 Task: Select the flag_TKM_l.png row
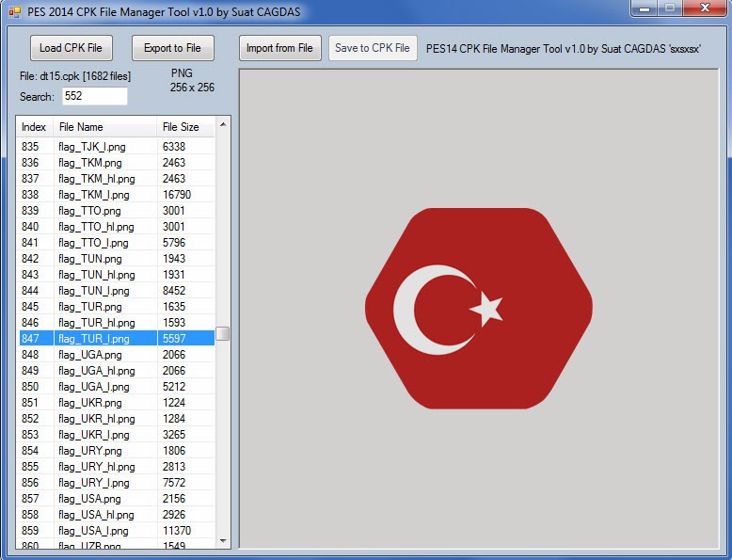(x=117, y=195)
